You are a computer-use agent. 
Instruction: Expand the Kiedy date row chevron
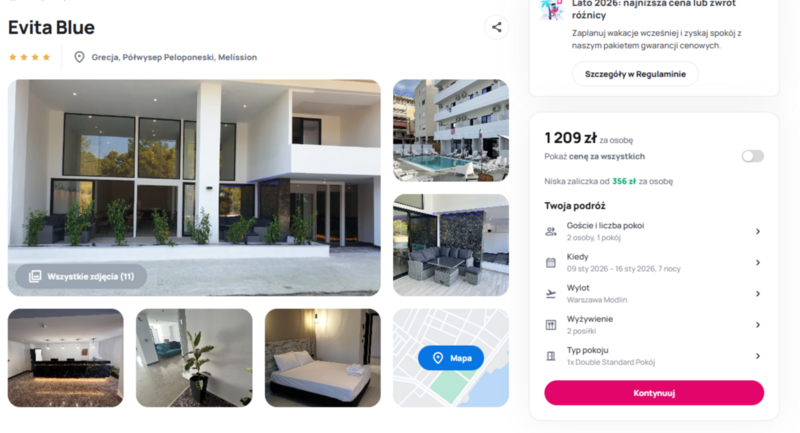click(x=758, y=263)
